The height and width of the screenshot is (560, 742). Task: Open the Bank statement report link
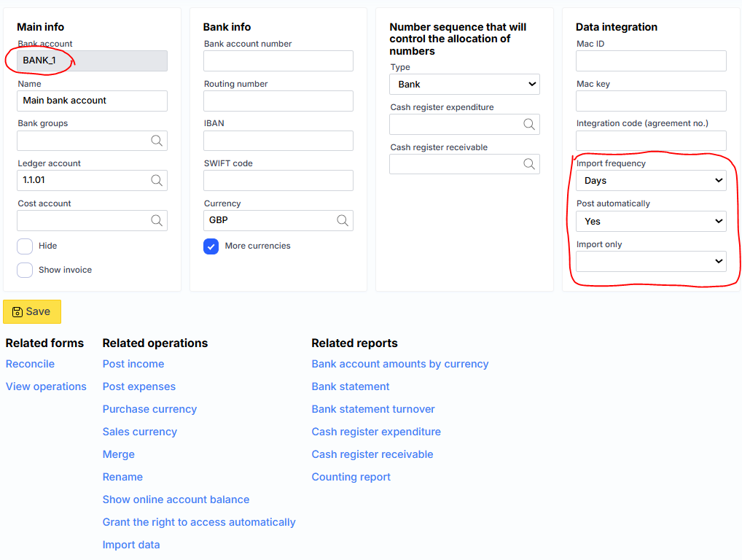tap(351, 386)
